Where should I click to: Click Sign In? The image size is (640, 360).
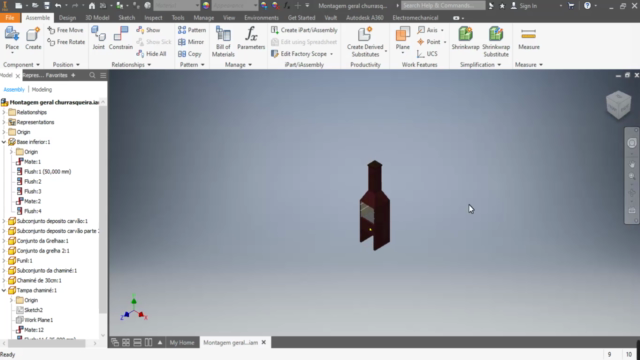pos(524,6)
